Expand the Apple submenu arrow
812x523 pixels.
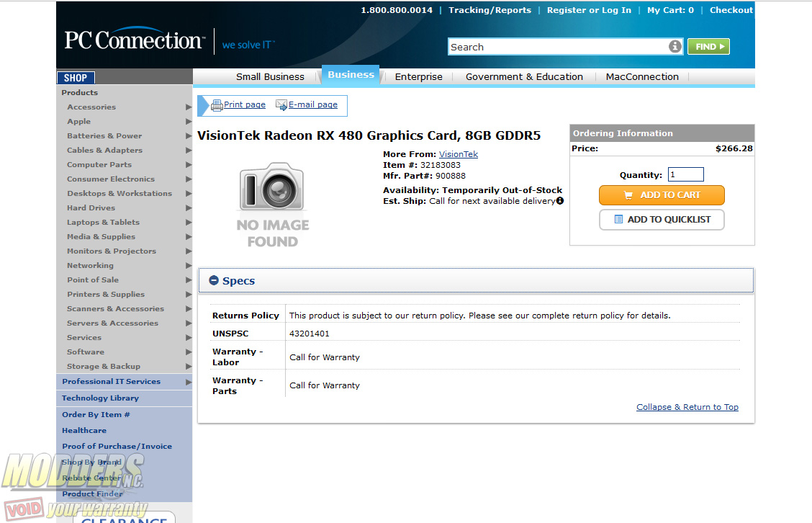coord(189,122)
